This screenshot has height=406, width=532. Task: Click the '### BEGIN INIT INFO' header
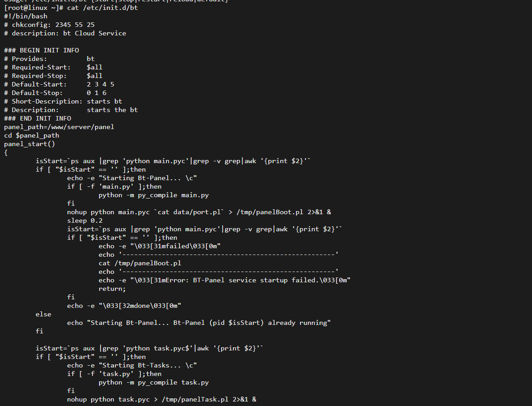tap(41, 50)
